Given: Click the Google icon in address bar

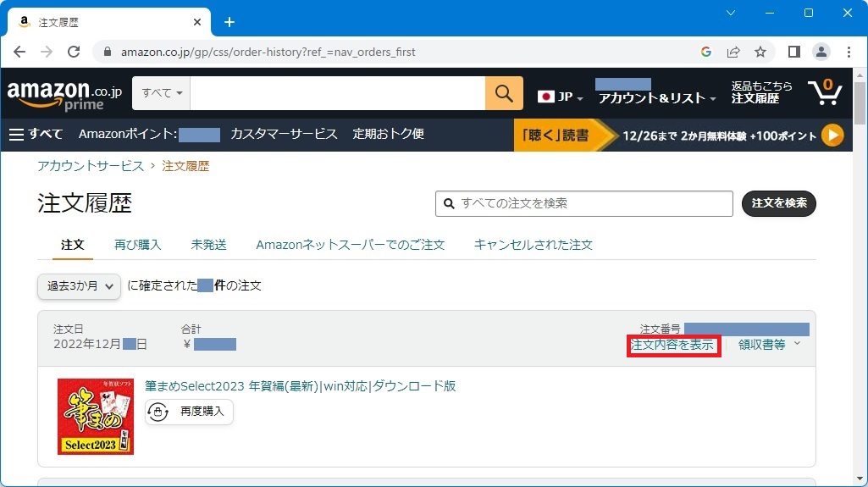Looking at the screenshot, I should pos(705,52).
